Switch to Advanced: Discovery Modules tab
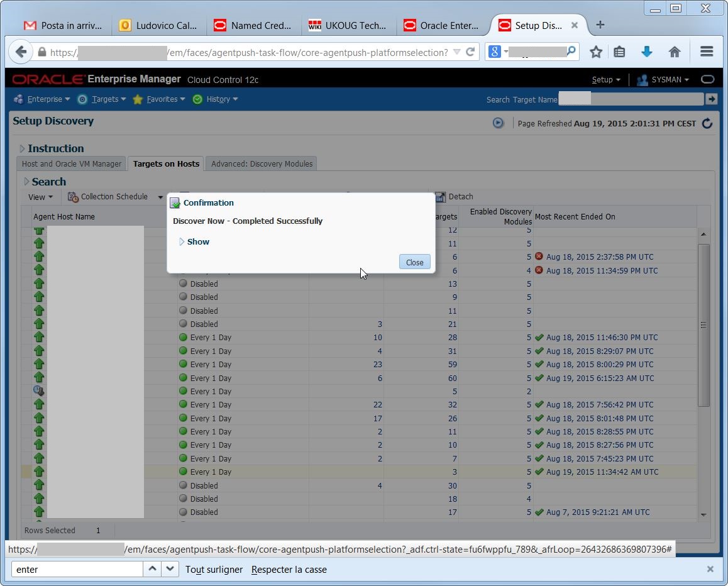The image size is (728, 586). (x=262, y=163)
